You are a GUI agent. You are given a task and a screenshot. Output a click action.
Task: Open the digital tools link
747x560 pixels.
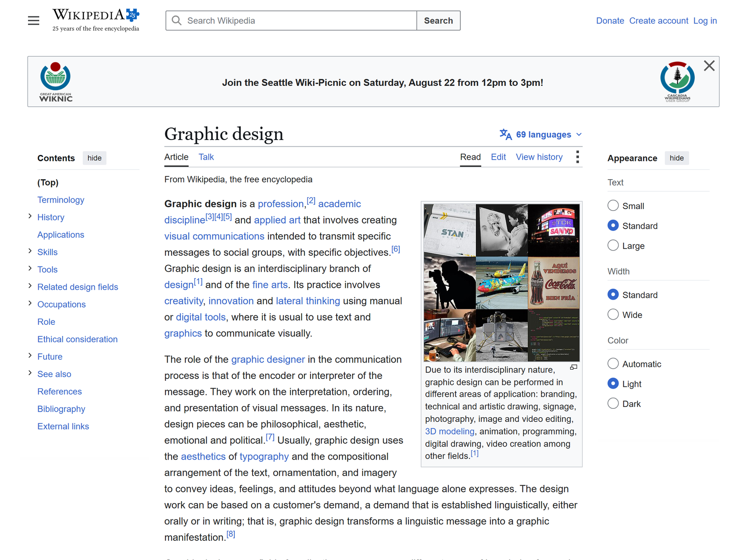tap(201, 317)
